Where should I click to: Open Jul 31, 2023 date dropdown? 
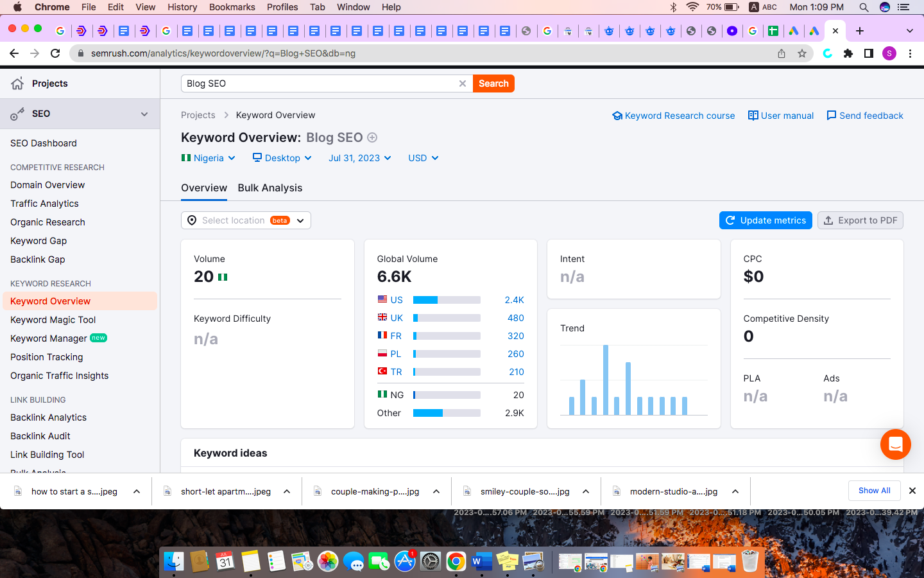(x=360, y=158)
